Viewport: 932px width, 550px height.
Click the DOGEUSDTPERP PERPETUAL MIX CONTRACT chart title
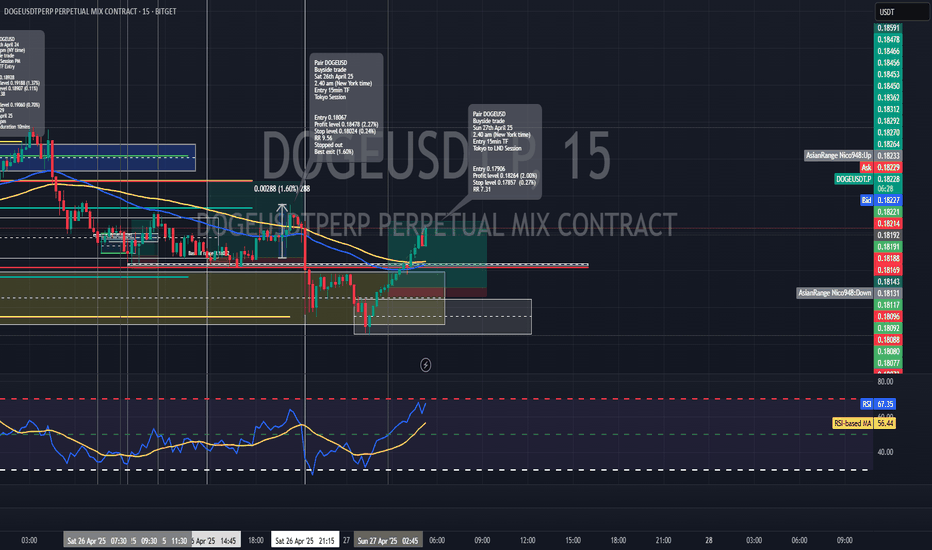90,11
